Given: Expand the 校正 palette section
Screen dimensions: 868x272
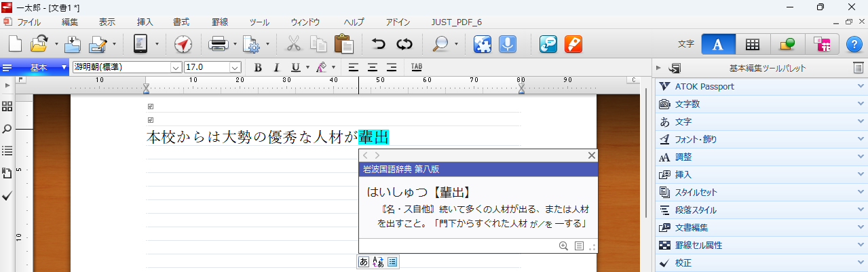Looking at the screenshot, I should point(760,263).
